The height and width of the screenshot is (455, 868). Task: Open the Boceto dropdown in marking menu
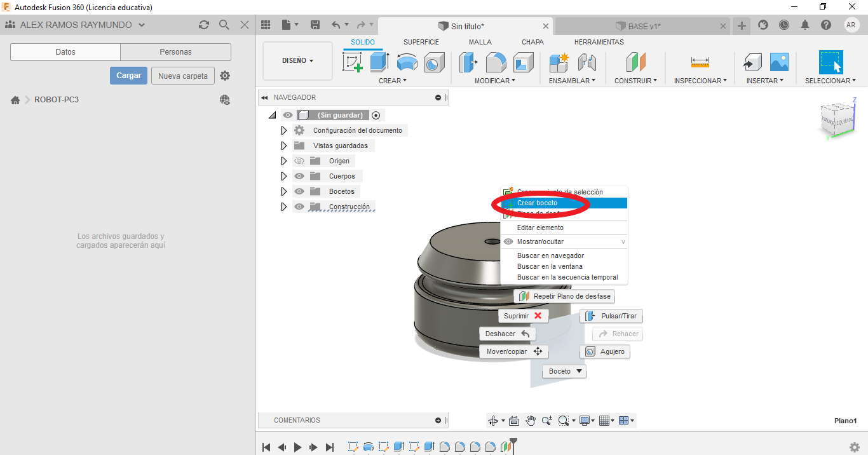click(564, 371)
